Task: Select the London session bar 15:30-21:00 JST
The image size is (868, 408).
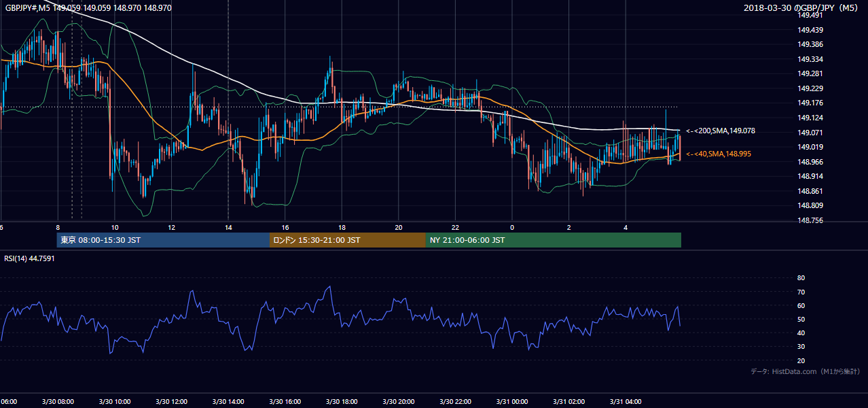Action: point(348,240)
